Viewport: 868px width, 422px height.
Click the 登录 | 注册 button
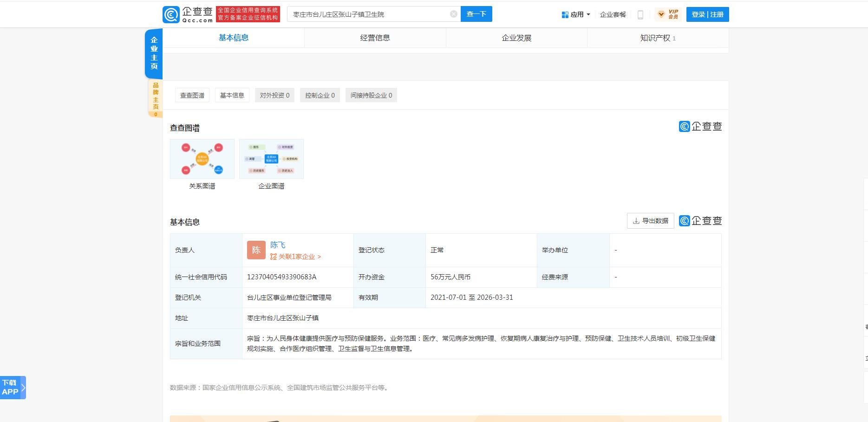[707, 14]
